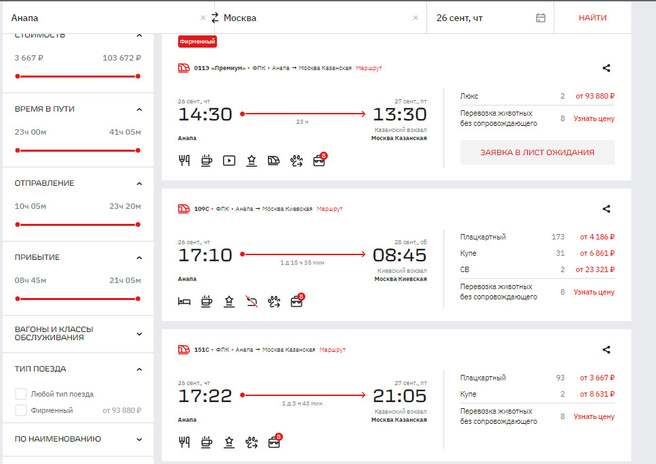Screen dimensions: 656x464
Task: Click the НАЙТИ search button
Action: coord(592,18)
